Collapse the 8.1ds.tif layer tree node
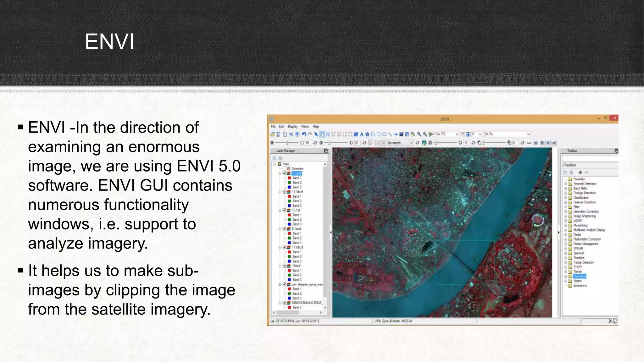This screenshot has width=644, height=362. (280, 229)
